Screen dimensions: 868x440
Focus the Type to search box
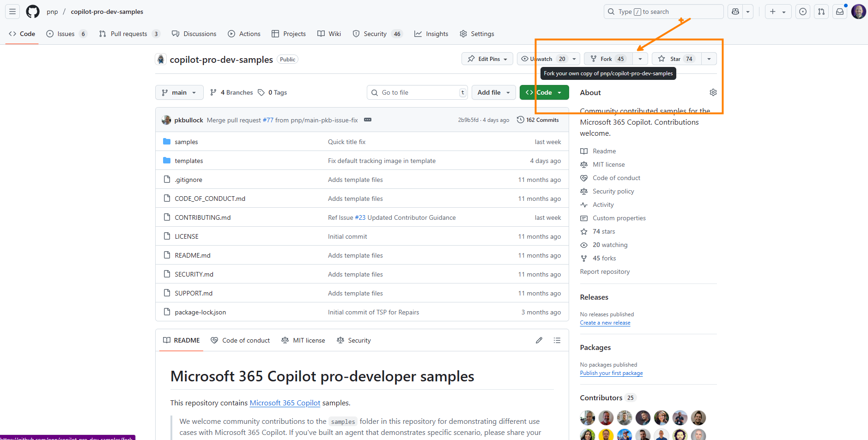coord(663,12)
